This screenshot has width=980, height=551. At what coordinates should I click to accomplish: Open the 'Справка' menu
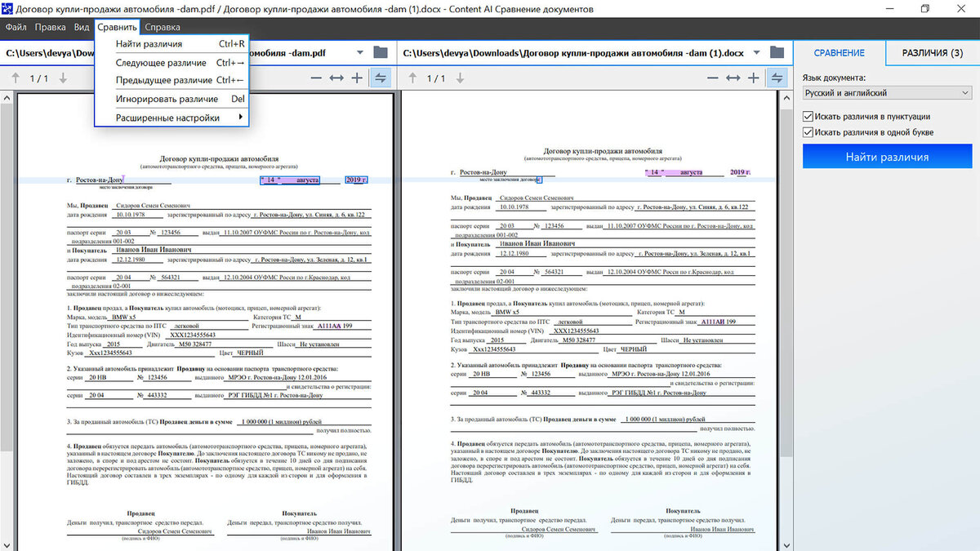[x=163, y=26]
